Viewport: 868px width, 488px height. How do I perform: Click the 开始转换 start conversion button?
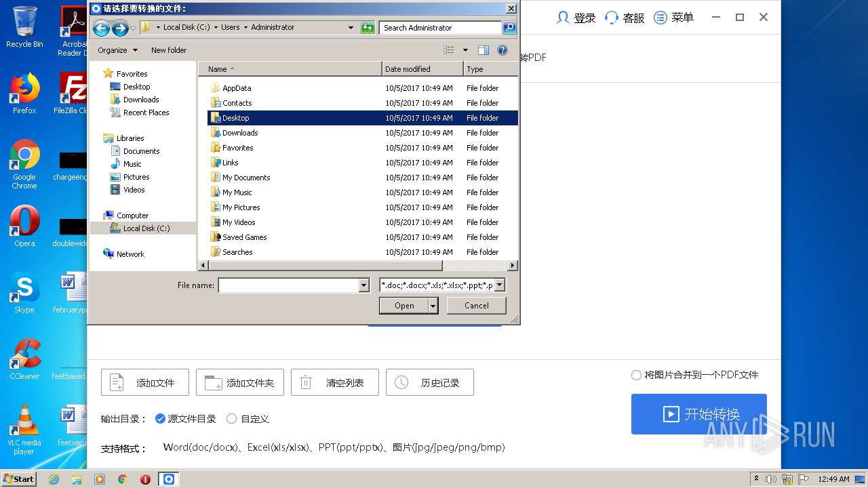[x=699, y=414]
